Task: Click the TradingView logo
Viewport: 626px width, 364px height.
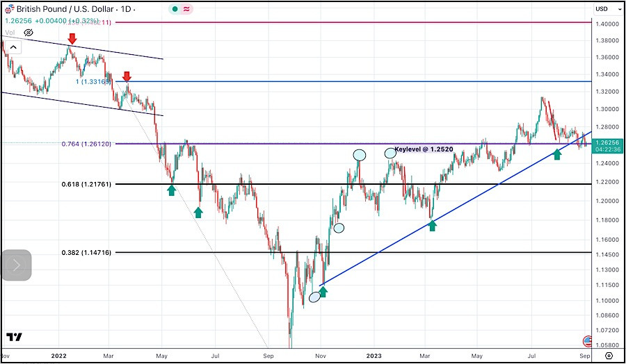Action: click(14, 338)
